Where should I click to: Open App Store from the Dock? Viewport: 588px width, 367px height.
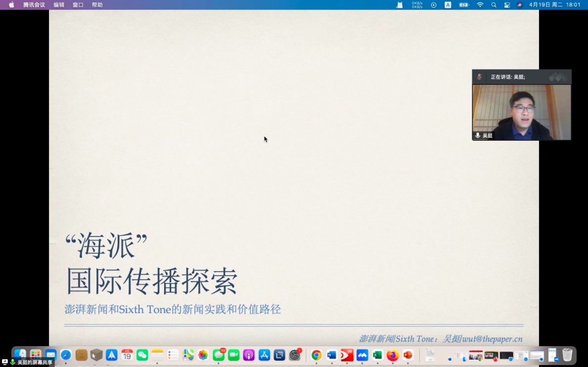(265, 355)
